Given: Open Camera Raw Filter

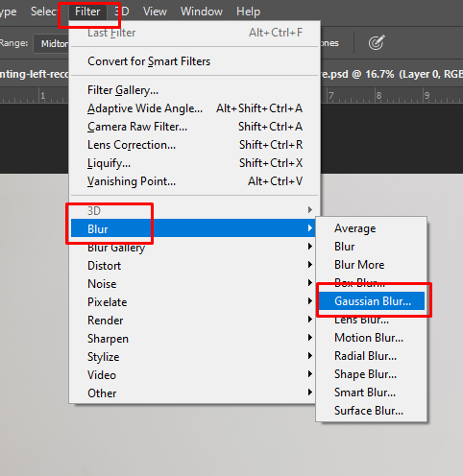Looking at the screenshot, I should pyautogui.click(x=194, y=127).
